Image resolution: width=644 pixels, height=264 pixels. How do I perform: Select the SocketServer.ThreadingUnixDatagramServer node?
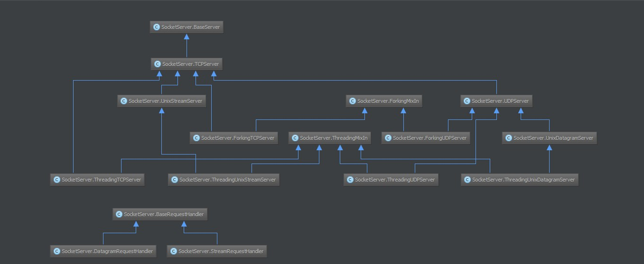pyautogui.click(x=520, y=180)
